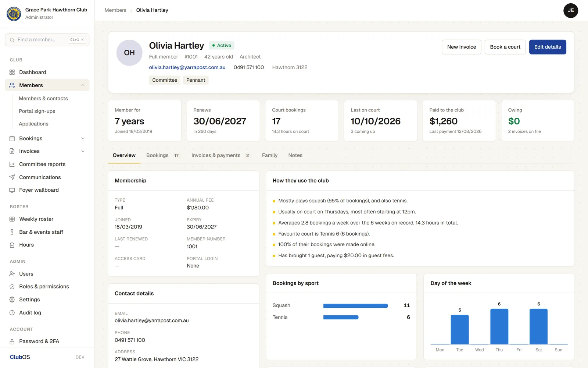Expand the Bookings sidebar chevron
This screenshot has width=588, height=368.
click(83, 138)
